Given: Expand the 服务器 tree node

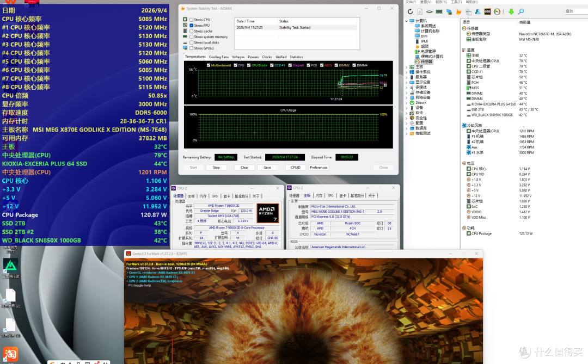Looking at the screenshot, I should point(407,77).
